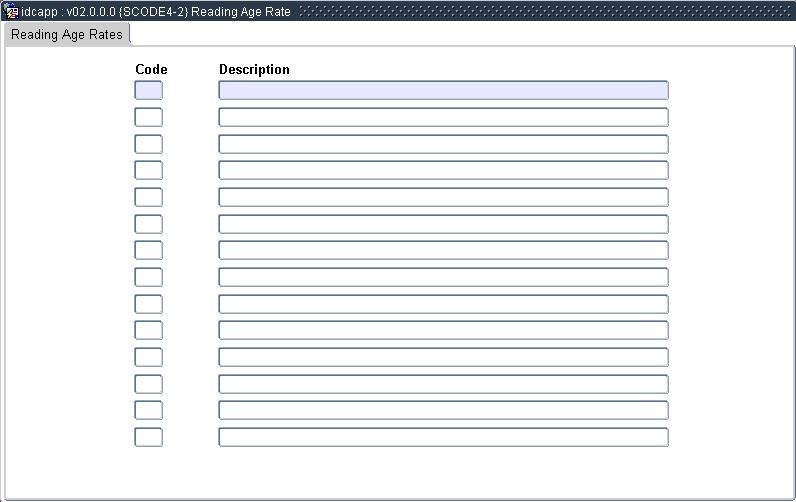Select the ninth row Description field
796x502 pixels.
[443, 304]
